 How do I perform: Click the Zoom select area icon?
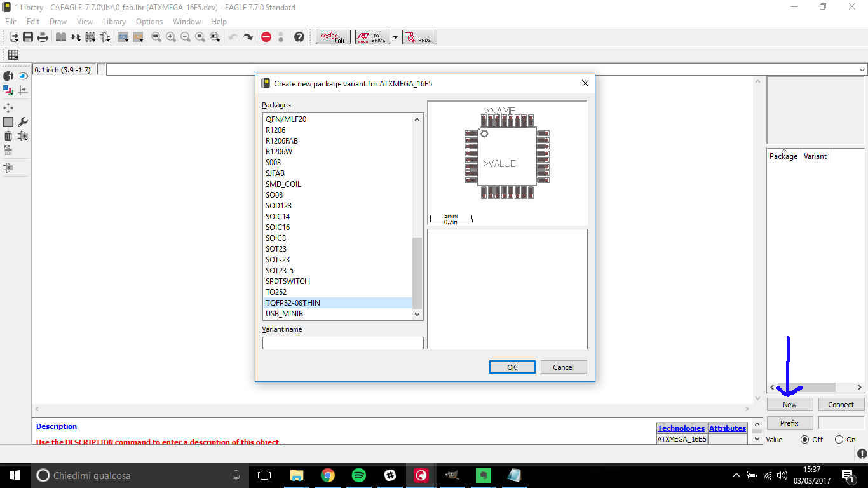(215, 37)
